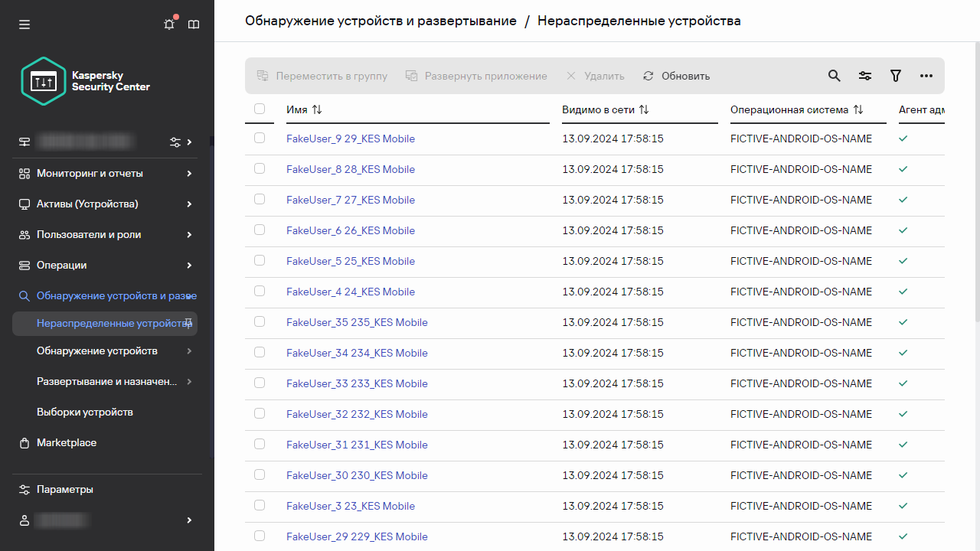Expand Активы (Устройства) chevron
980x551 pixels.
[189, 204]
